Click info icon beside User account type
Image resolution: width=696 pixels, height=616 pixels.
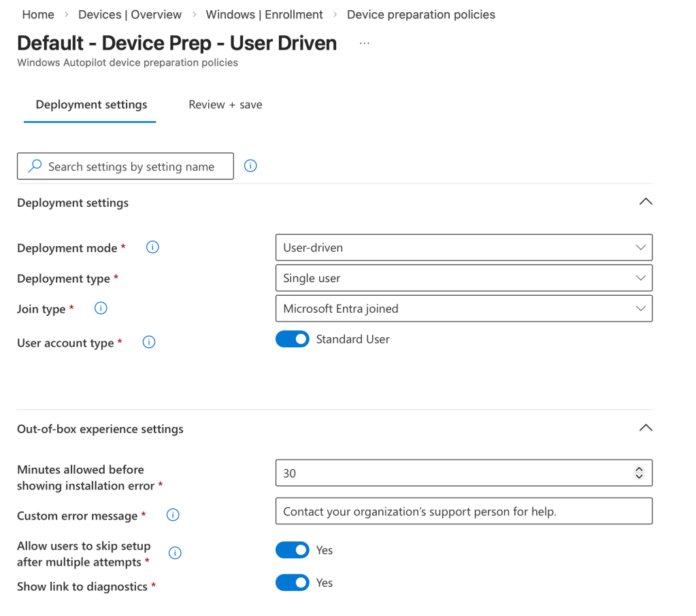click(x=149, y=342)
